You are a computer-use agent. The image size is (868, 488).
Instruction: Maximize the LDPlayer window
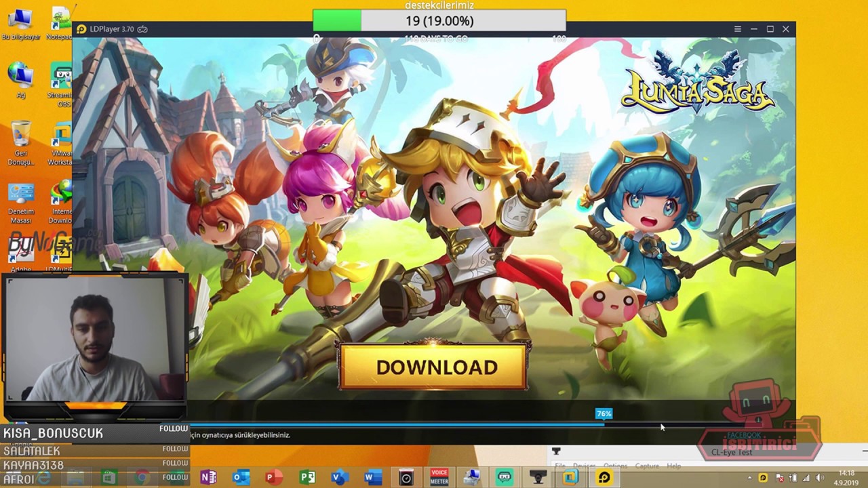point(770,29)
